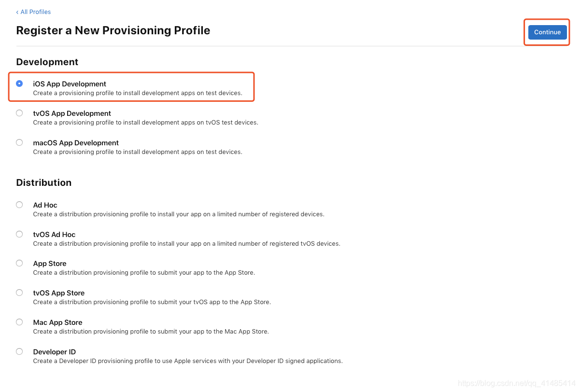
Task: Click the Continue button
Action: pos(547,32)
